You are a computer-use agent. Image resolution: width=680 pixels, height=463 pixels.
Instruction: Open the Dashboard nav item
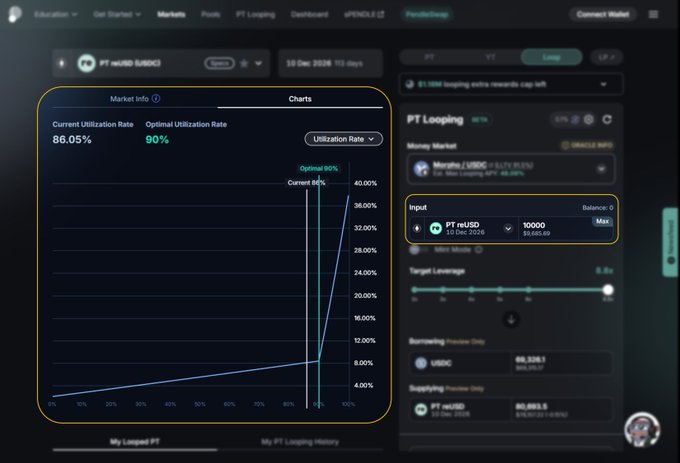point(309,14)
